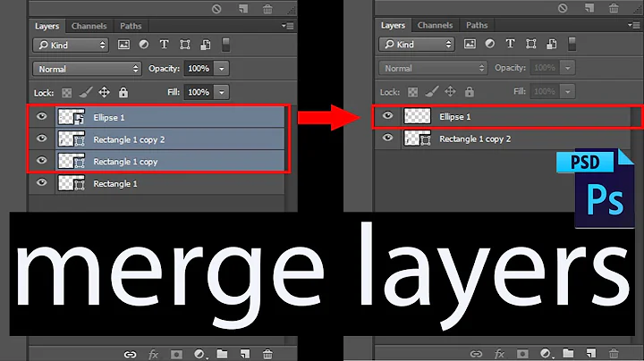Click Link layers icon at bottom of left panel

pyautogui.click(x=131, y=354)
